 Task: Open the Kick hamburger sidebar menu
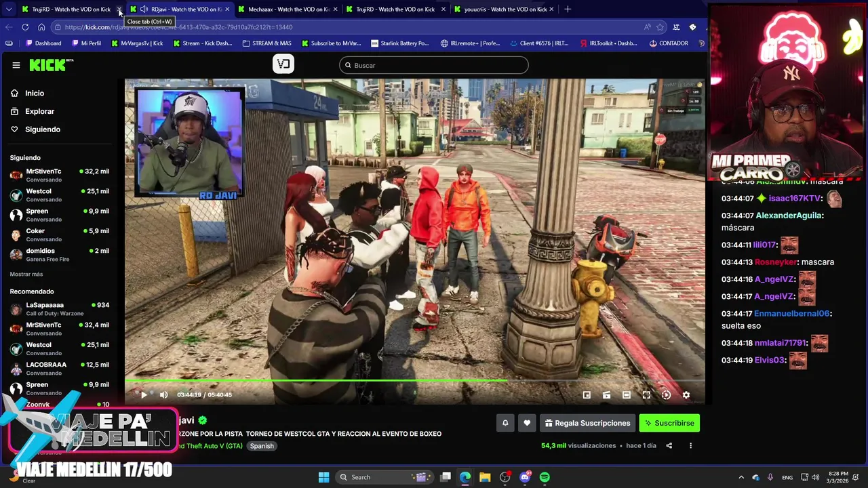coord(16,65)
